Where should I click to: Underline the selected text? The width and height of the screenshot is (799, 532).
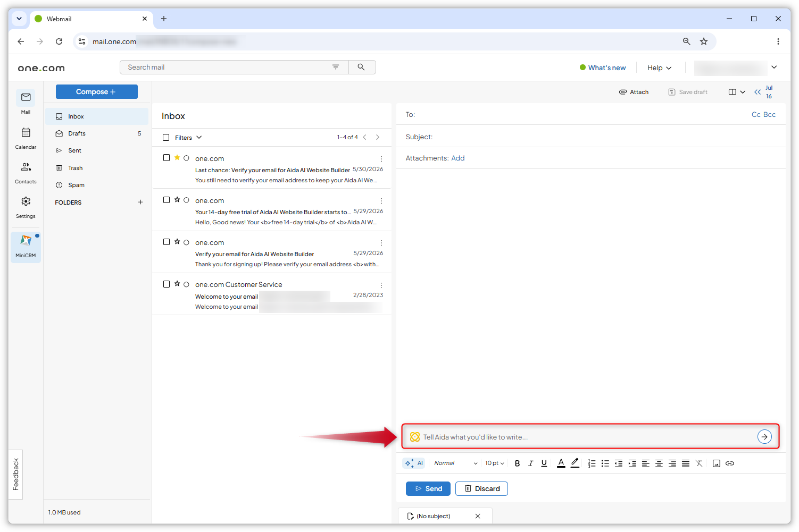point(544,463)
